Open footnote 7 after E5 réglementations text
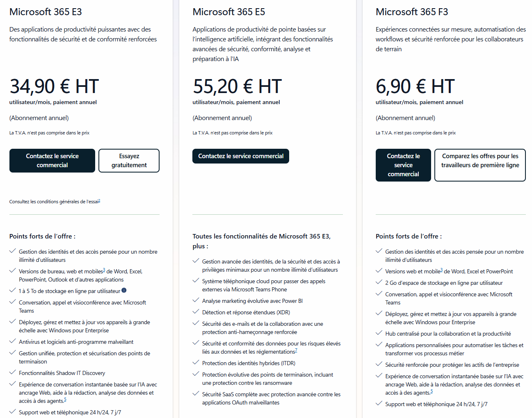 [x=296, y=350]
